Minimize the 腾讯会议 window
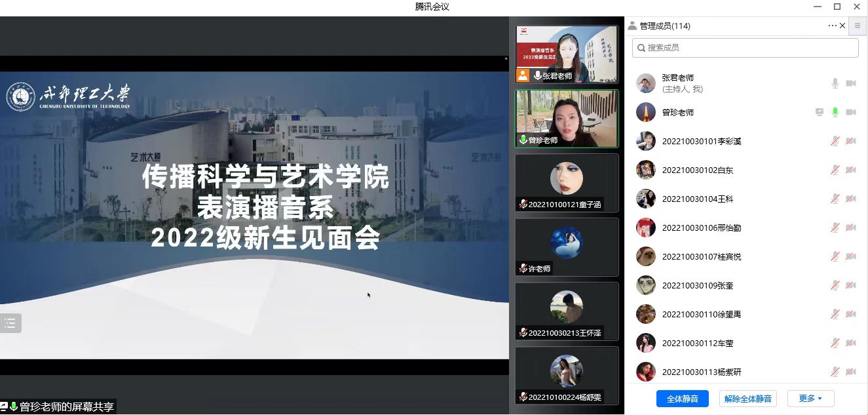 (x=818, y=7)
